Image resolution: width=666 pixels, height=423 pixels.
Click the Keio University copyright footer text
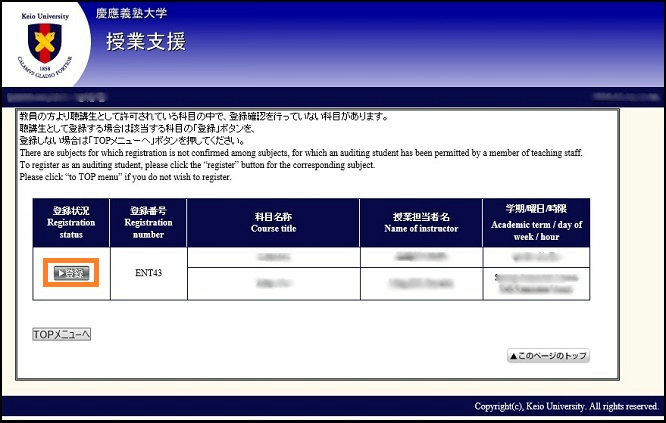566,406
